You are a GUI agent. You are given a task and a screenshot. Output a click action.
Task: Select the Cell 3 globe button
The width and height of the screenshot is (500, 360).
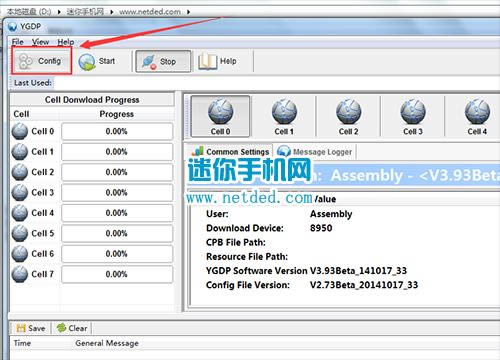point(413,116)
